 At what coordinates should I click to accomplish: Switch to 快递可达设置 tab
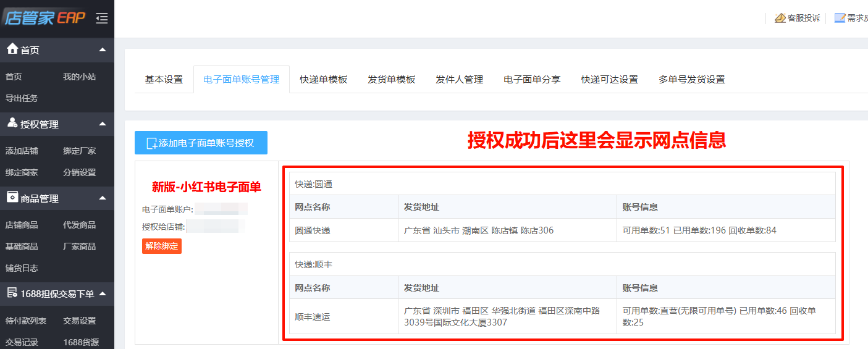coord(610,80)
